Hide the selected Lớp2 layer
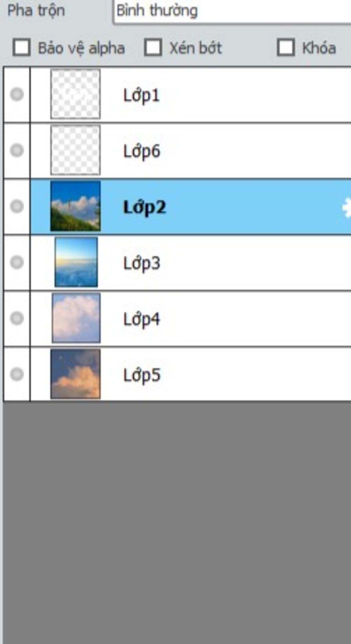The height and width of the screenshot is (644, 351). tap(17, 206)
